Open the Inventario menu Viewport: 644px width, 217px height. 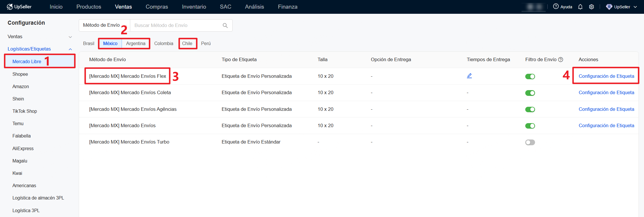[194, 7]
